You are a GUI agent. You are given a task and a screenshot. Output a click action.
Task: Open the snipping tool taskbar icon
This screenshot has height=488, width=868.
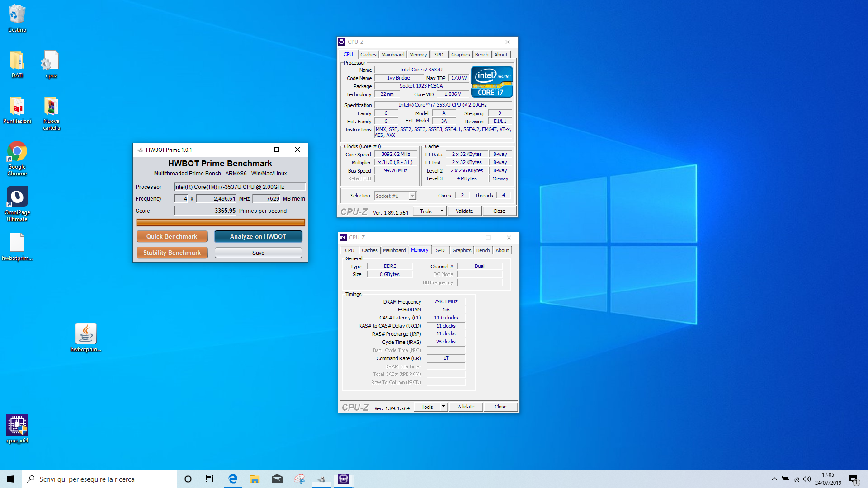pos(299,479)
